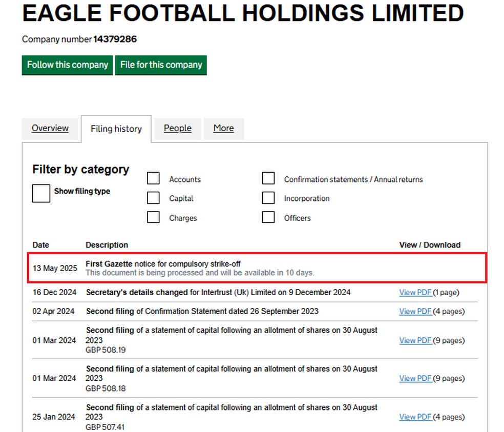Enable the Officers filings filter
This screenshot has height=432, width=504.
(x=268, y=217)
